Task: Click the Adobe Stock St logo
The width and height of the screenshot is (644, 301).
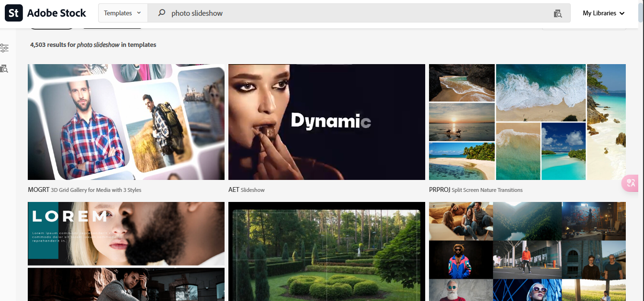Action: coord(13,13)
